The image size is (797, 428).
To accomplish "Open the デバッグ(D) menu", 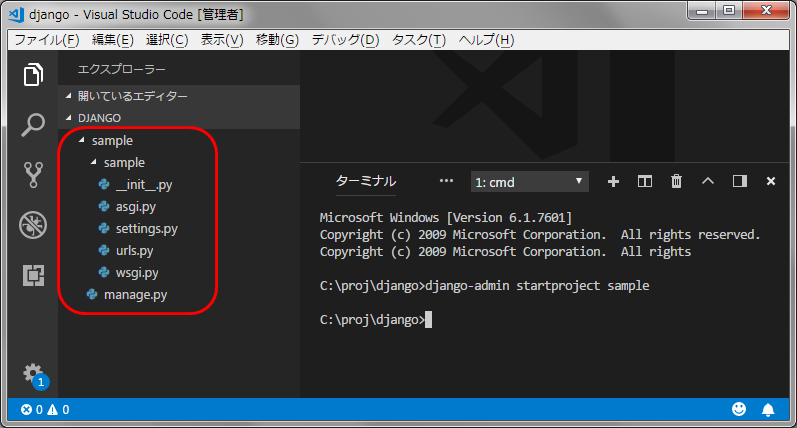I will click(345, 40).
